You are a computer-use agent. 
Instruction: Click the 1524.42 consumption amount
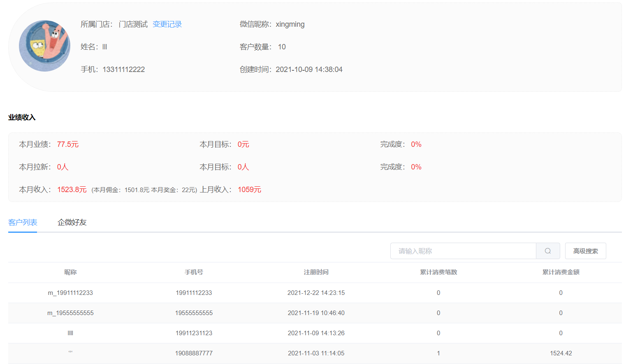tap(561, 353)
